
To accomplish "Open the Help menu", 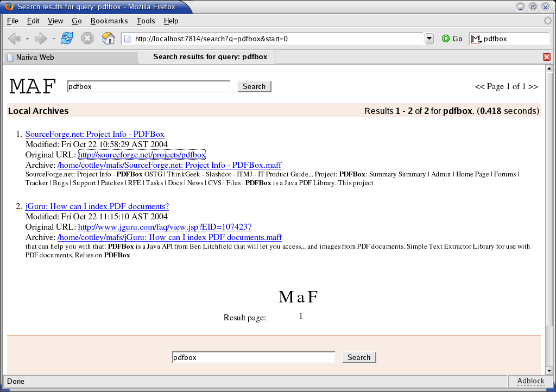I will point(171,21).
